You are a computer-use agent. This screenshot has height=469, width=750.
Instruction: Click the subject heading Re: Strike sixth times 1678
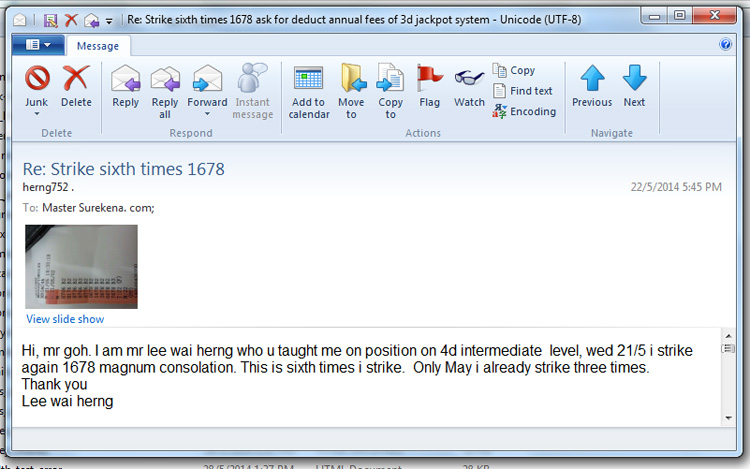123,169
